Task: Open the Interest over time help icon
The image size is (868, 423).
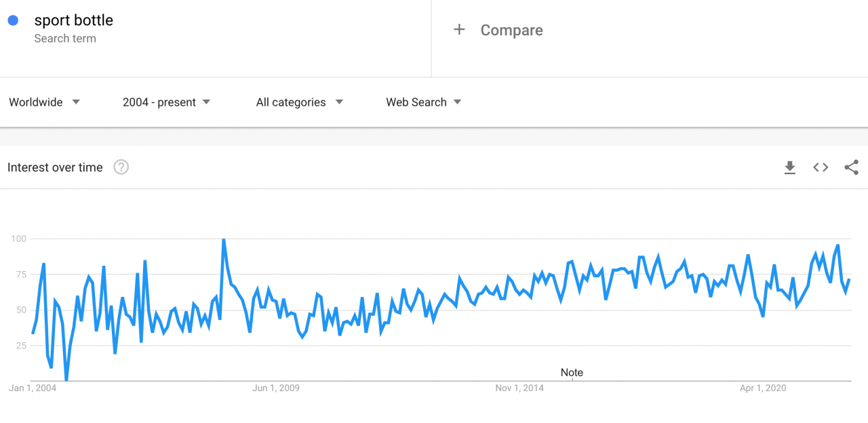Action: pos(121,167)
